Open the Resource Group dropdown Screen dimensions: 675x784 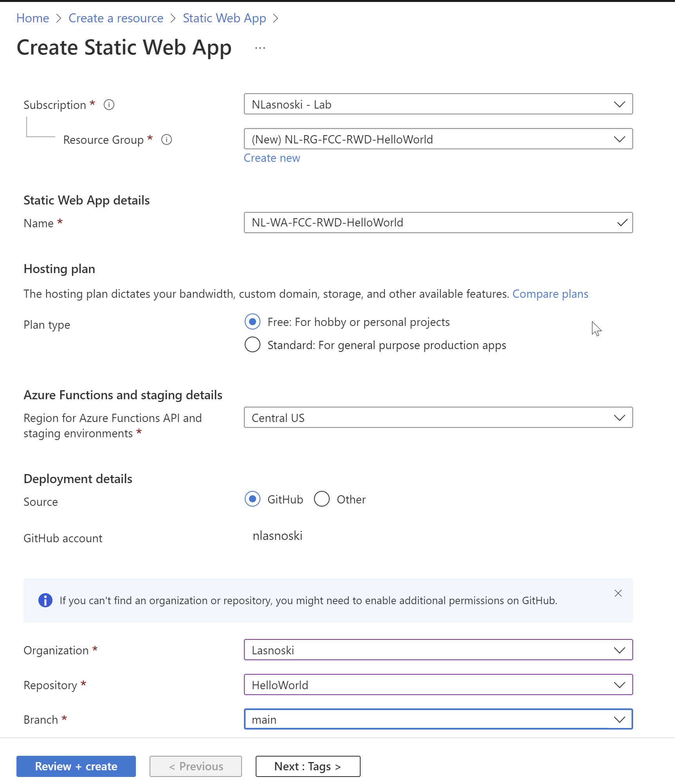tap(438, 139)
